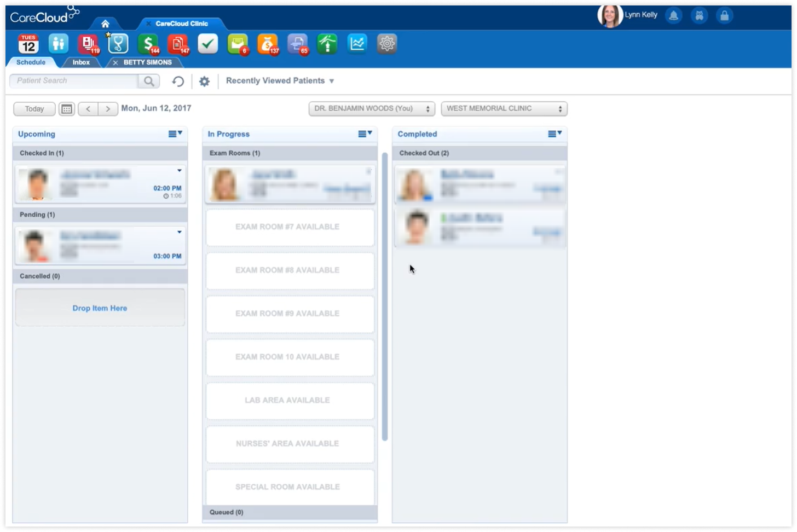
Task: Switch to the Inbox tab
Action: [81, 62]
